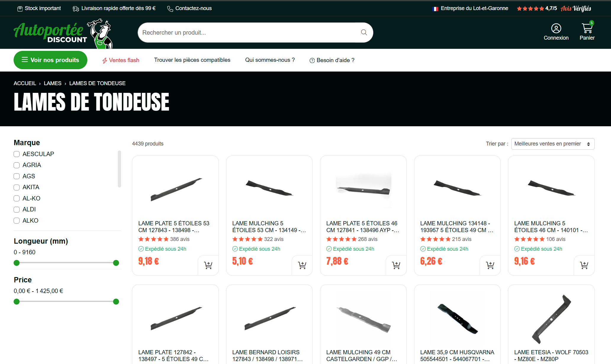611x364 pixels.
Task: Go to LAMES breadcrumb link
Action: click(x=53, y=83)
